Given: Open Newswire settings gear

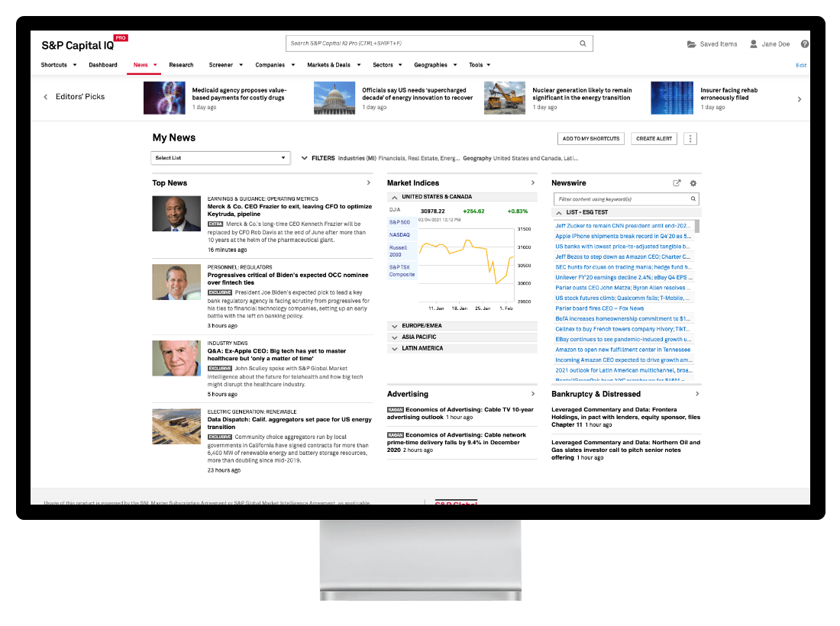Looking at the screenshot, I should [x=693, y=183].
